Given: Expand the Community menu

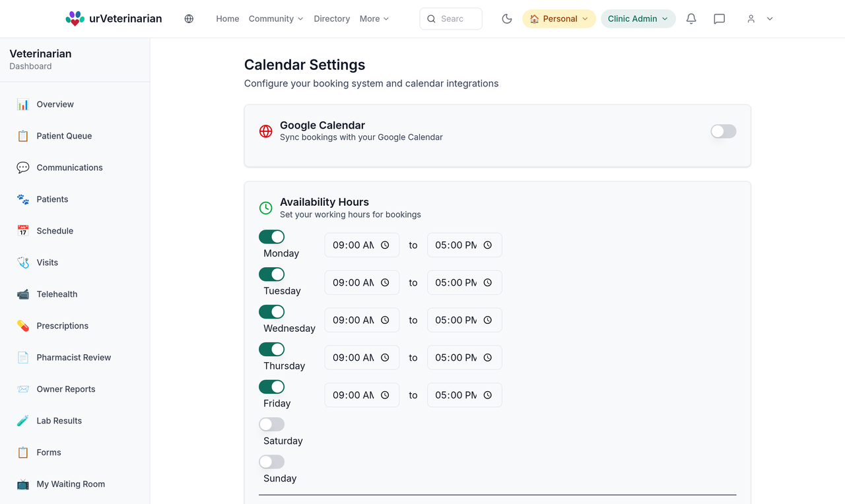Looking at the screenshot, I should click(276, 18).
